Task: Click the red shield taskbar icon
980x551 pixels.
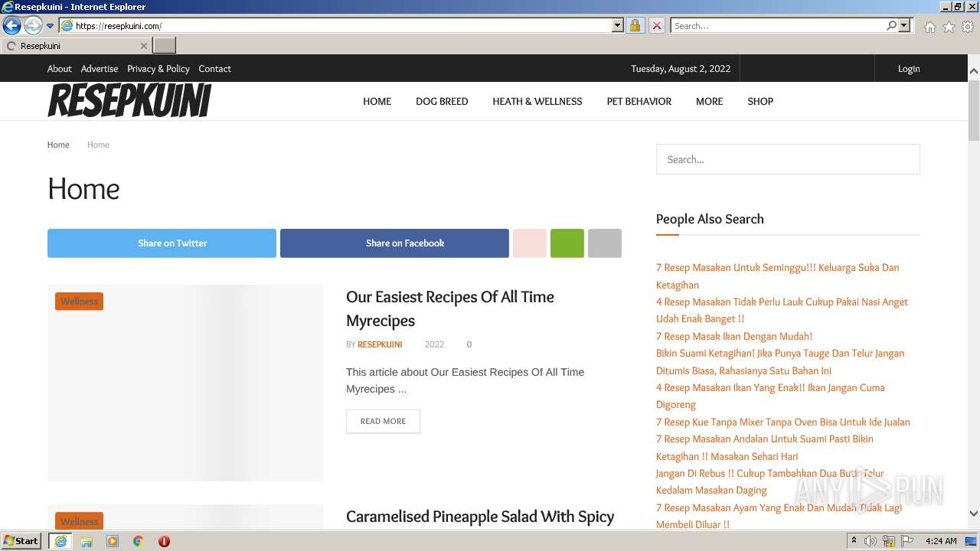Action: tap(164, 541)
